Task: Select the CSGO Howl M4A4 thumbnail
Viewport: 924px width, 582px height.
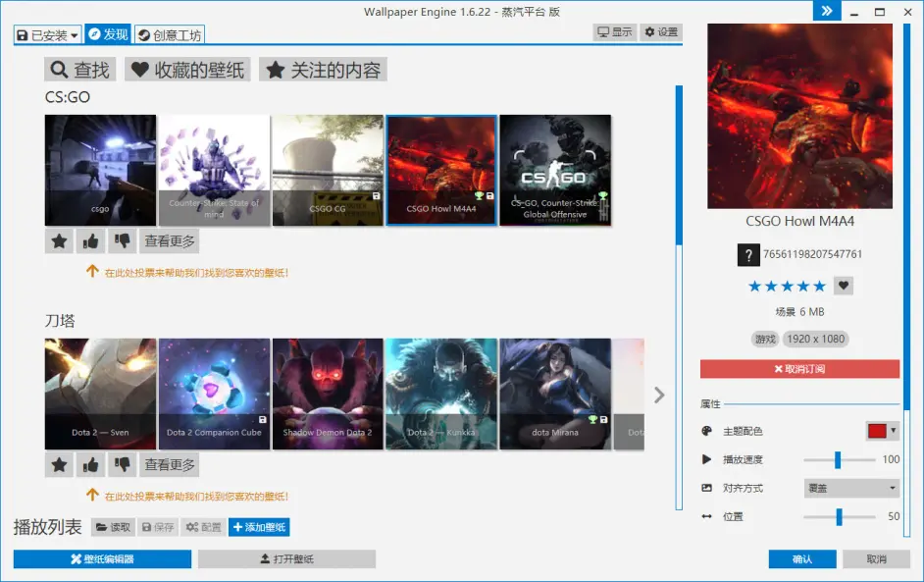Action: click(x=441, y=170)
